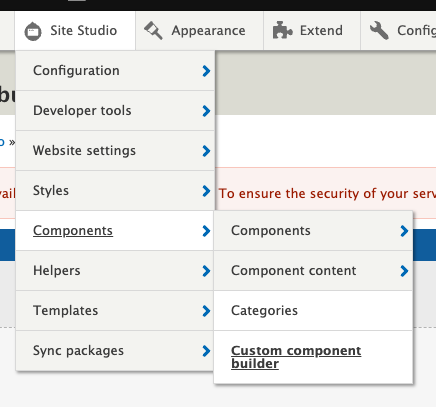436x407 pixels.
Task: Select Website settings menu entry
Action: pos(115,151)
